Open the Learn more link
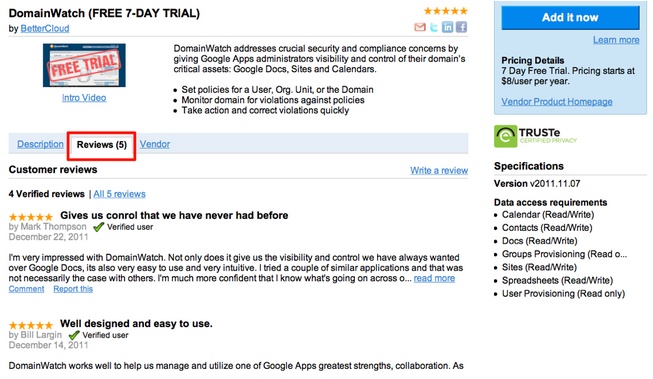The height and width of the screenshot is (379, 653). coord(616,40)
